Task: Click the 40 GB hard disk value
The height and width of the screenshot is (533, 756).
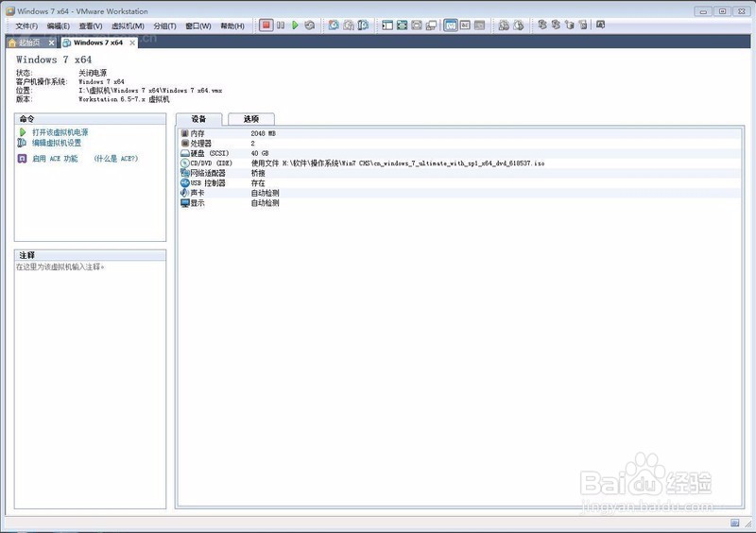Action: click(x=259, y=153)
